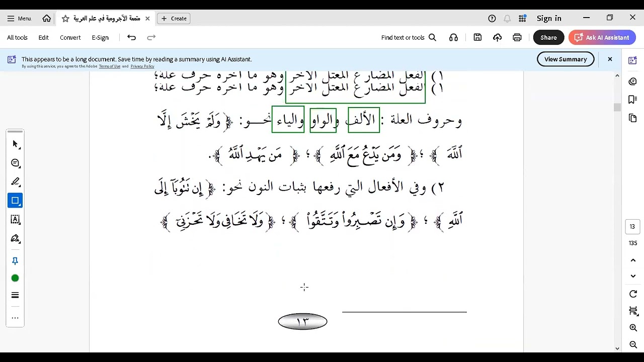The width and height of the screenshot is (644, 362).
Task: Share the document
Action: pos(548,38)
